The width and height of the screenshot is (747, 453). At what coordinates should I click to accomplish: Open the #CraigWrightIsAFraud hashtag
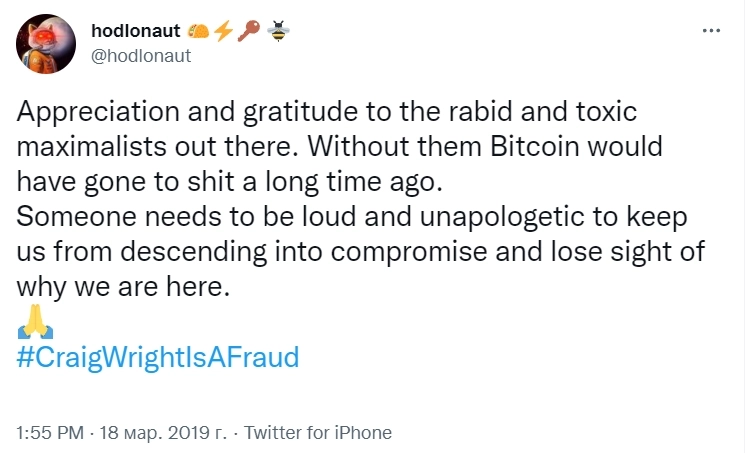tap(158, 357)
